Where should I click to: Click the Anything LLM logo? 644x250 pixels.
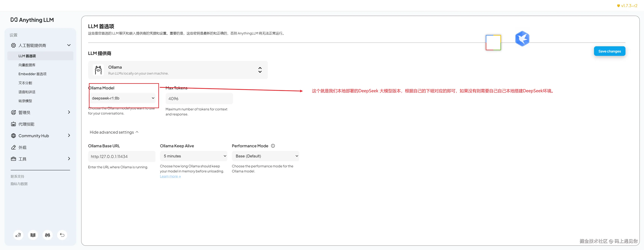click(32, 20)
